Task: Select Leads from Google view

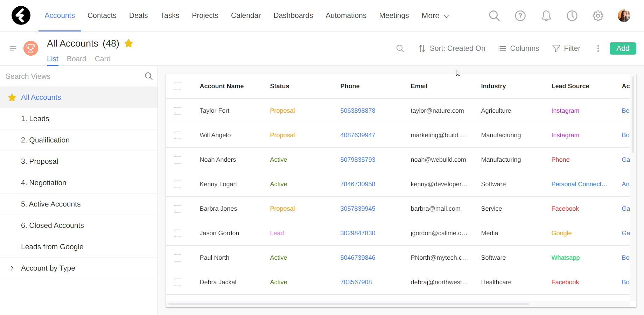Action: (x=79, y=247)
